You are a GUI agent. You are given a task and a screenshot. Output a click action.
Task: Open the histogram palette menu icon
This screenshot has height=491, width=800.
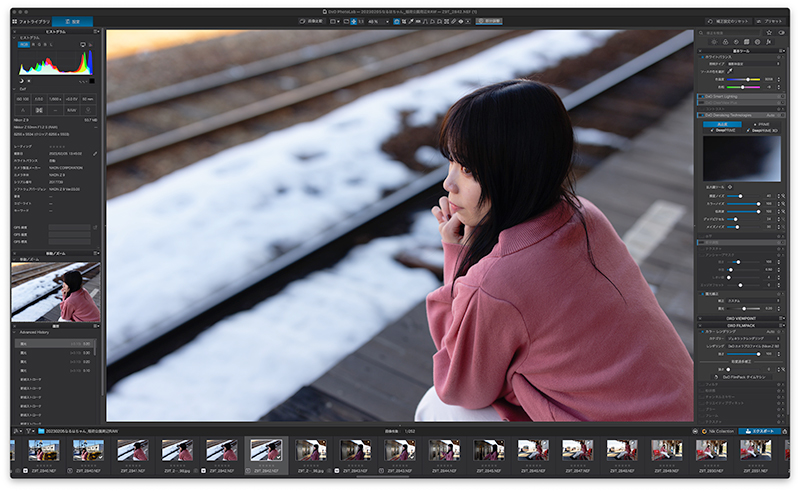[x=96, y=32]
